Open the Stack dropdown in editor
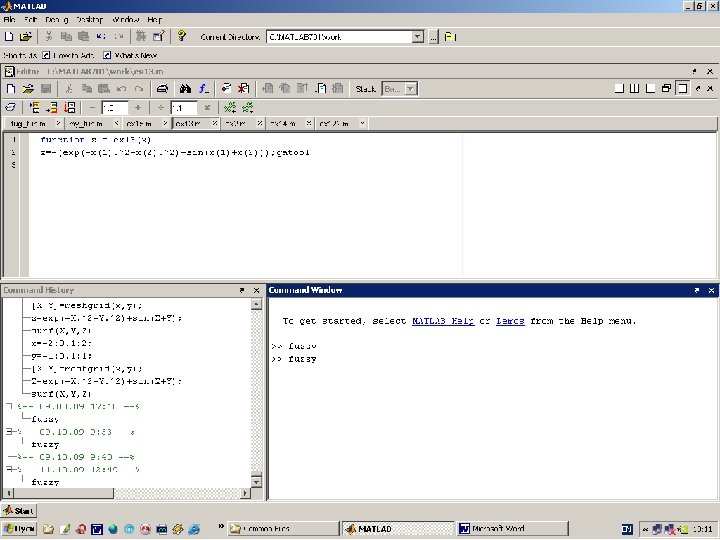This screenshot has width=720, height=540. (x=410, y=89)
